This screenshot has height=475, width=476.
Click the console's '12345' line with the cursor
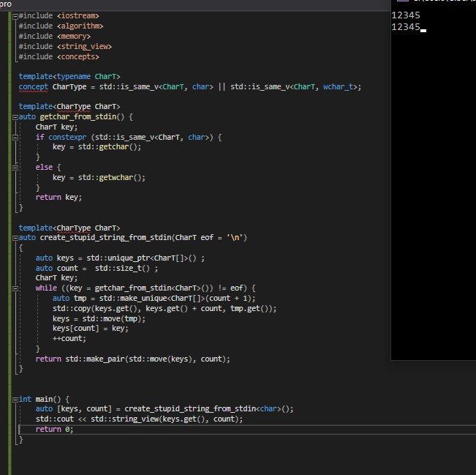click(406, 27)
